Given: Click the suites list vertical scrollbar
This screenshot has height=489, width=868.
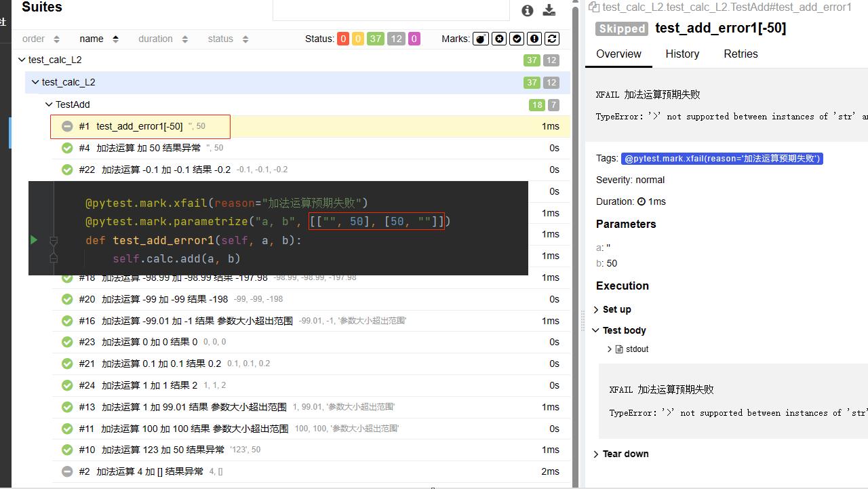Looking at the screenshot, I should [x=576, y=244].
